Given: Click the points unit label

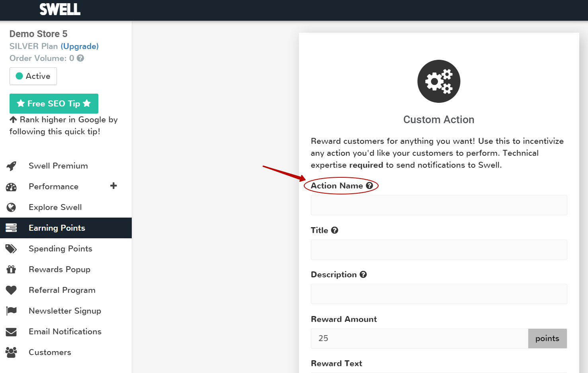Looking at the screenshot, I should (547, 338).
